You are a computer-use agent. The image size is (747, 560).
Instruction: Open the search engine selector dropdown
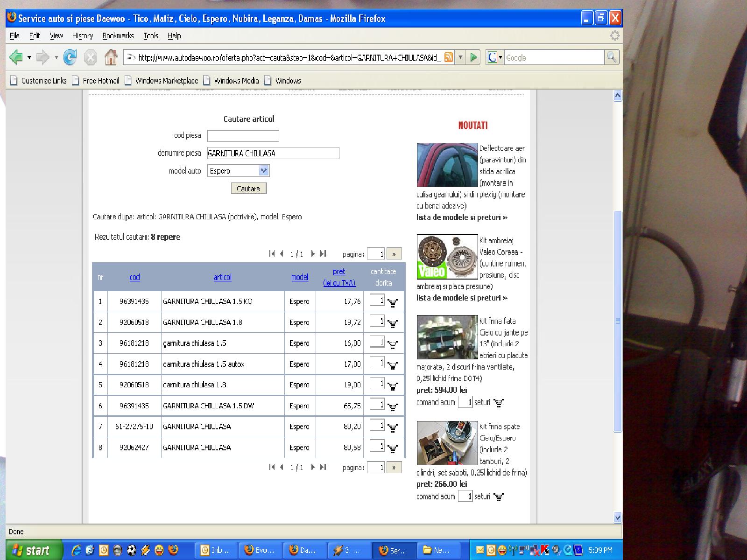[x=500, y=57]
